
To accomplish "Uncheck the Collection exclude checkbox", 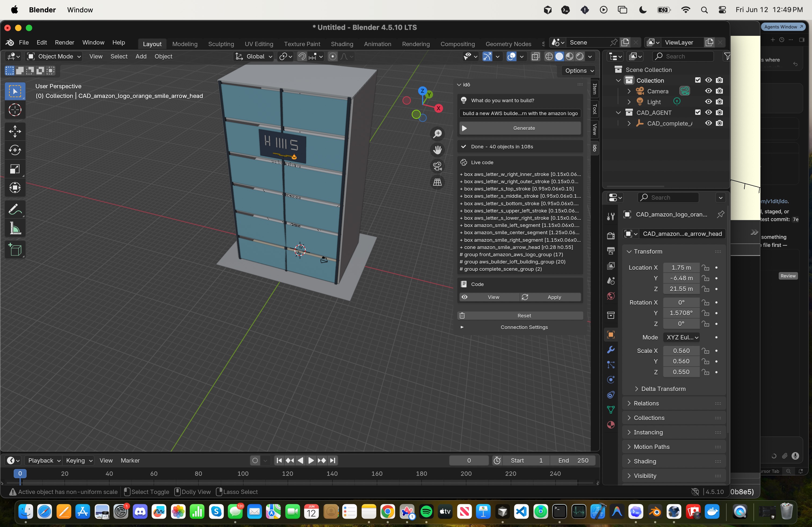I will 698,80.
